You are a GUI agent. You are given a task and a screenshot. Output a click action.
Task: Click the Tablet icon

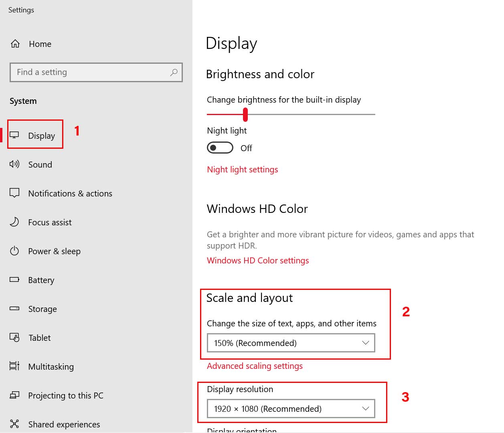[14, 338]
